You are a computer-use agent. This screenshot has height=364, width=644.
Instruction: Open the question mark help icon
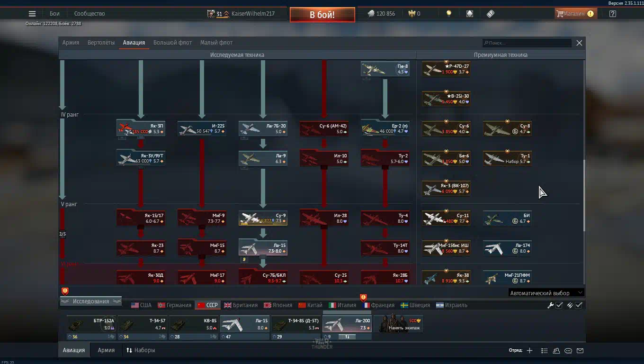click(x=613, y=14)
